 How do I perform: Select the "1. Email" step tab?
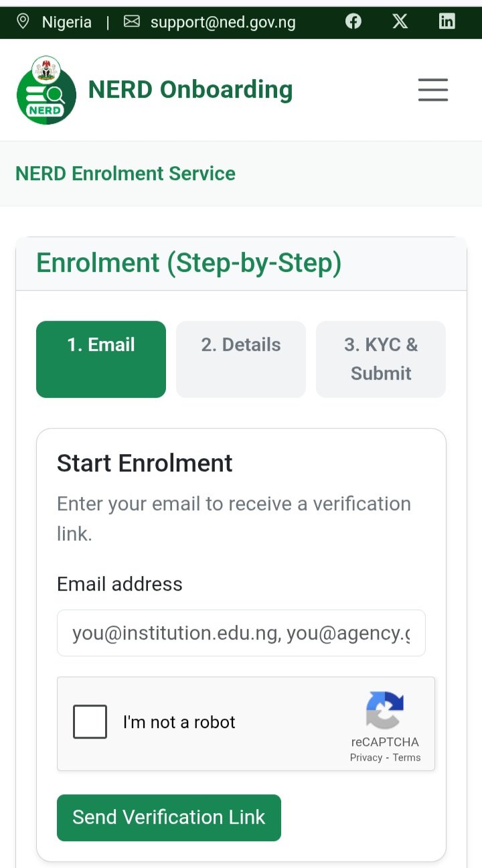click(101, 359)
